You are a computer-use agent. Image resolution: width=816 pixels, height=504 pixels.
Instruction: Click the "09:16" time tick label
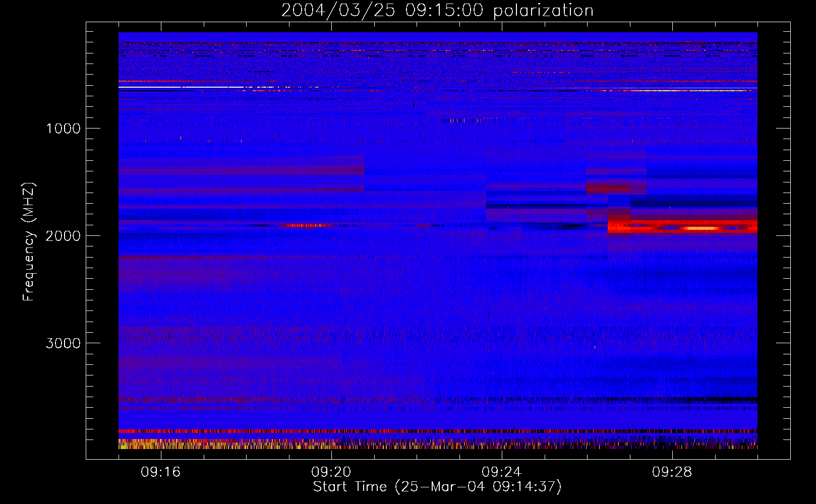click(x=161, y=472)
